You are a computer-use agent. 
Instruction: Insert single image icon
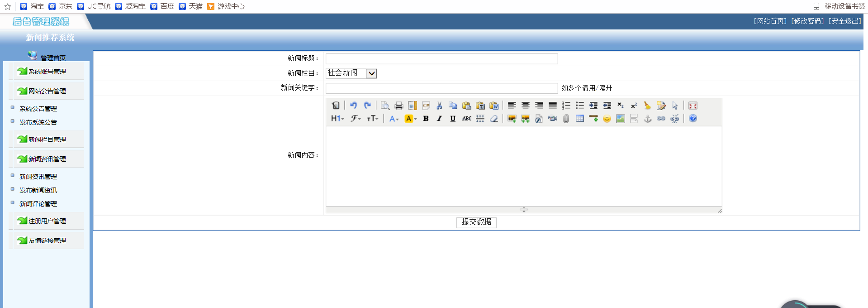click(x=512, y=119)
